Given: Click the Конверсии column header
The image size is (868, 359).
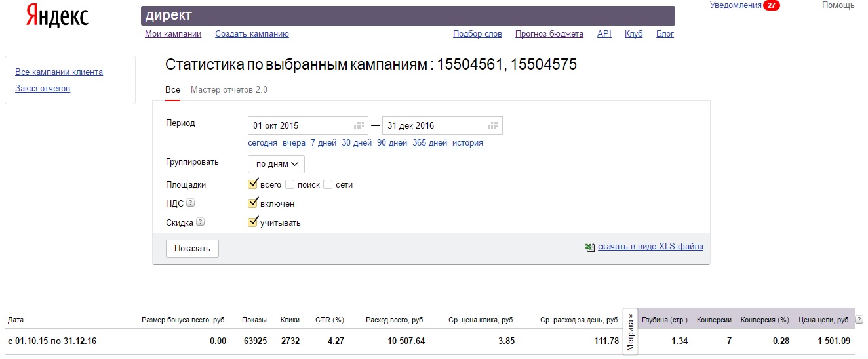Looking at the screenshot, I should [x=714, y=320].
